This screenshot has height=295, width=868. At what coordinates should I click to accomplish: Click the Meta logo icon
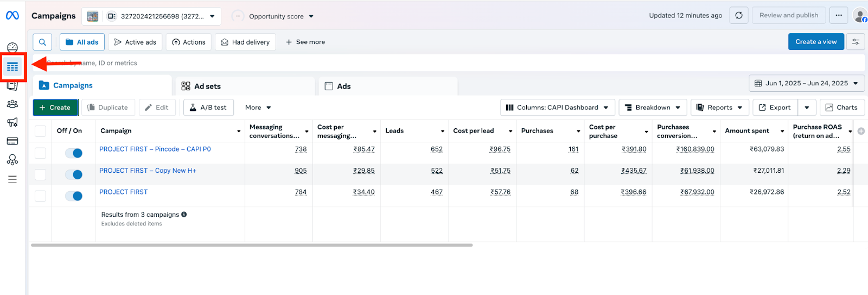coord(12,16)
